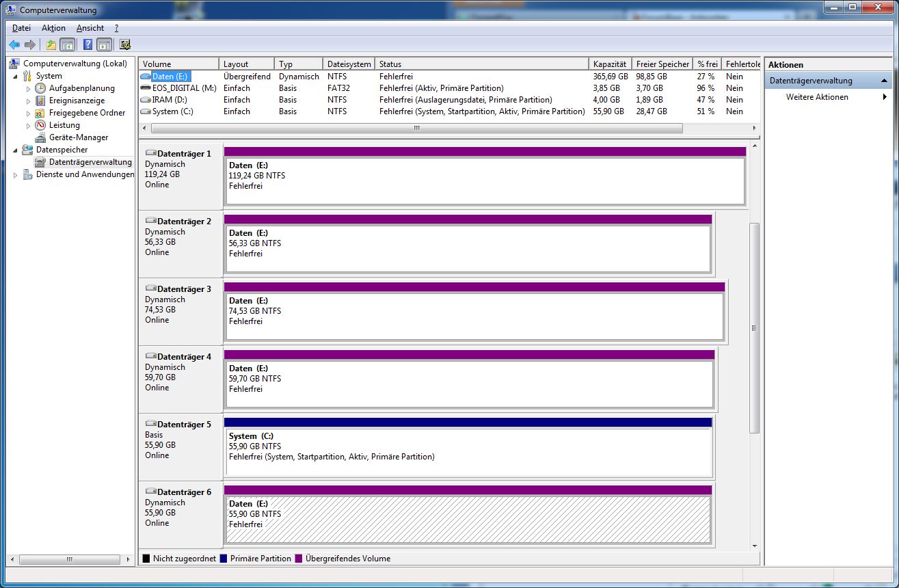Go back with the blue Back arrow
The width and height of the screenshot is (899, 588).
(x=14, y=45)
